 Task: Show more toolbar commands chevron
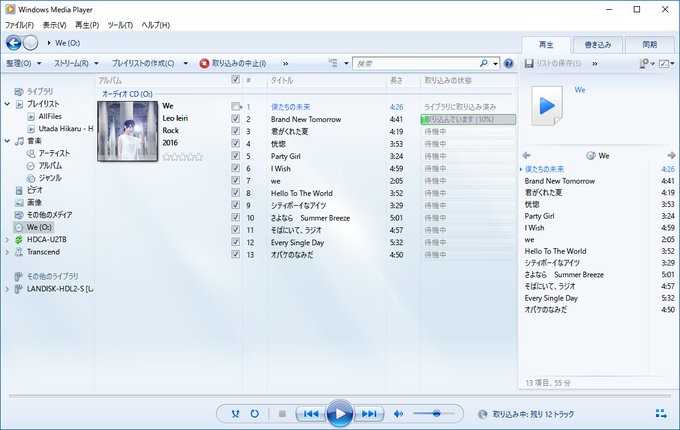pyautogui.click(x=285, y=64)
